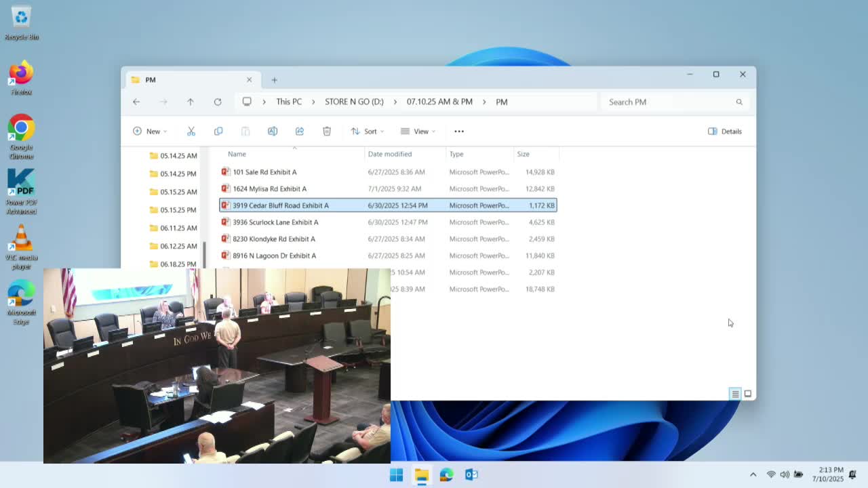868x488 pixels.
Task: Open the Recycle Bin desktop icon
Action: (21, 23)
